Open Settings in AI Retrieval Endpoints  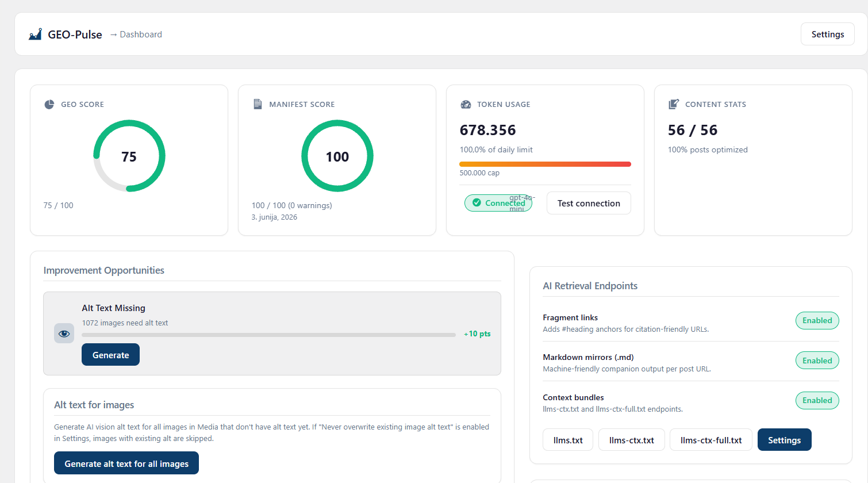pos(784,440)
